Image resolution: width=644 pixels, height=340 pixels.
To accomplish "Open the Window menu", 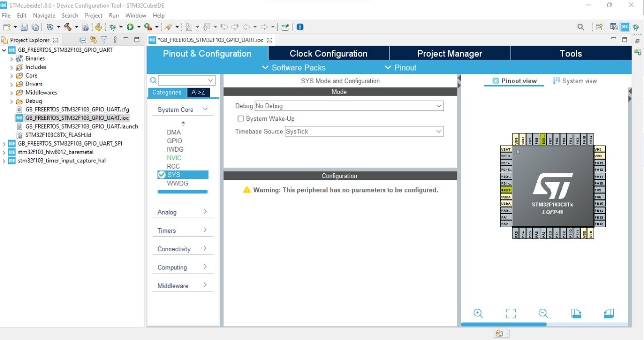I will (136, 16).
